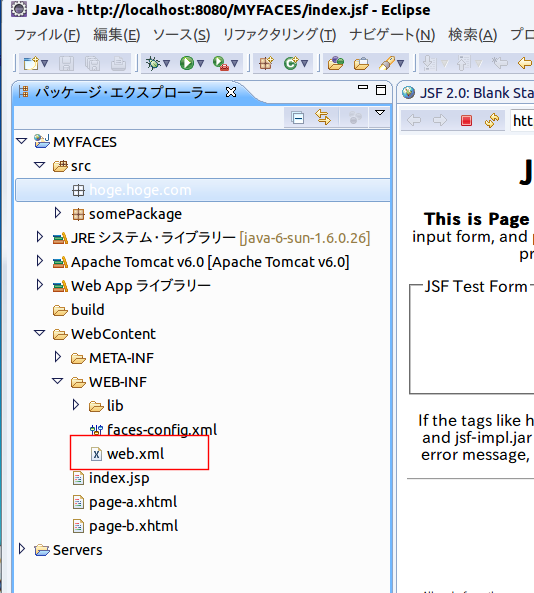
Task: Click the New wizard toolbar icon
Action: click(x=30, y=63)
